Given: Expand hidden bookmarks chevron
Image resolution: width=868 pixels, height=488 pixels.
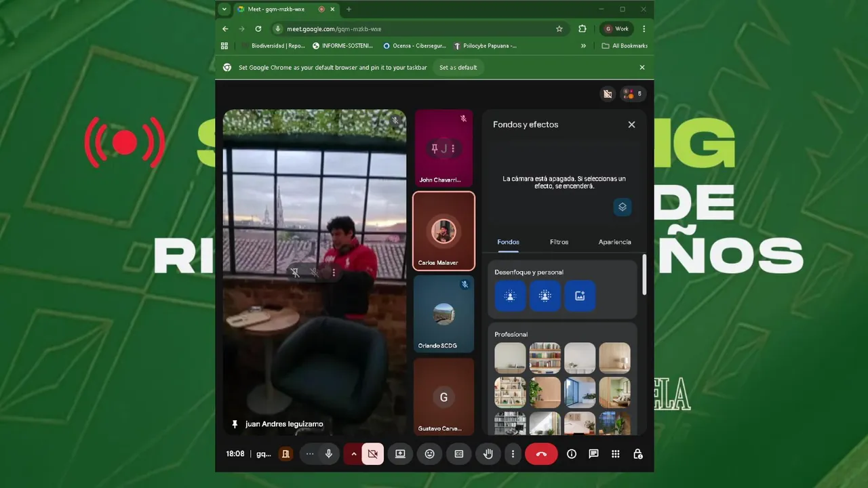Looking at the screenshot, I should tap(583, 46).
